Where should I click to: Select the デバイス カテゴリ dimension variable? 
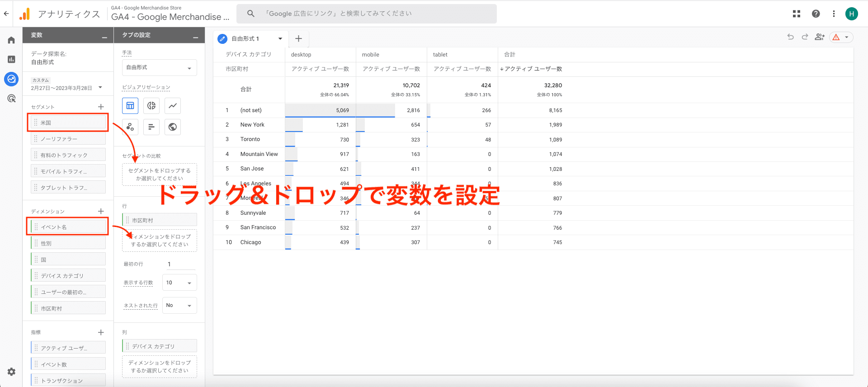68,276
